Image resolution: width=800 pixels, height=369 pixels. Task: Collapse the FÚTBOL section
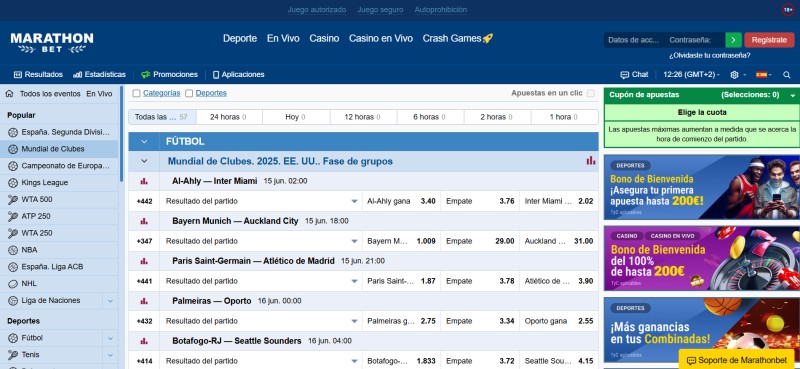click(144, 141)
